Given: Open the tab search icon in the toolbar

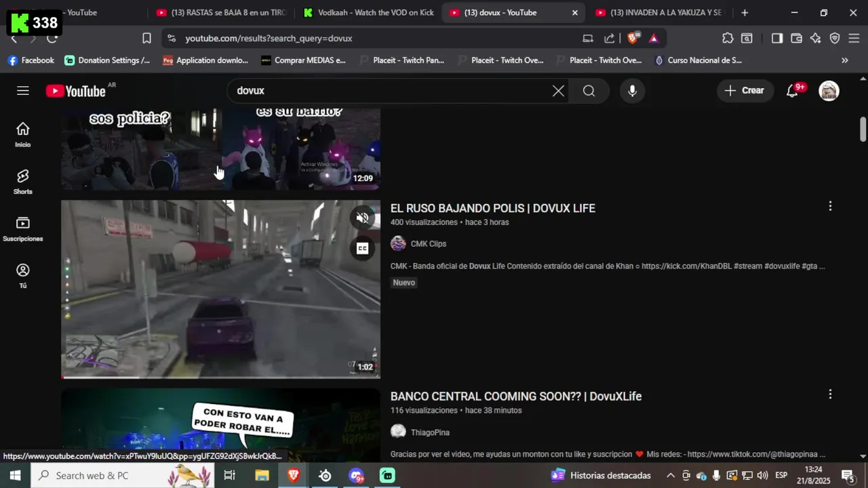Looking at the screenshot, I should coord(747,39).
